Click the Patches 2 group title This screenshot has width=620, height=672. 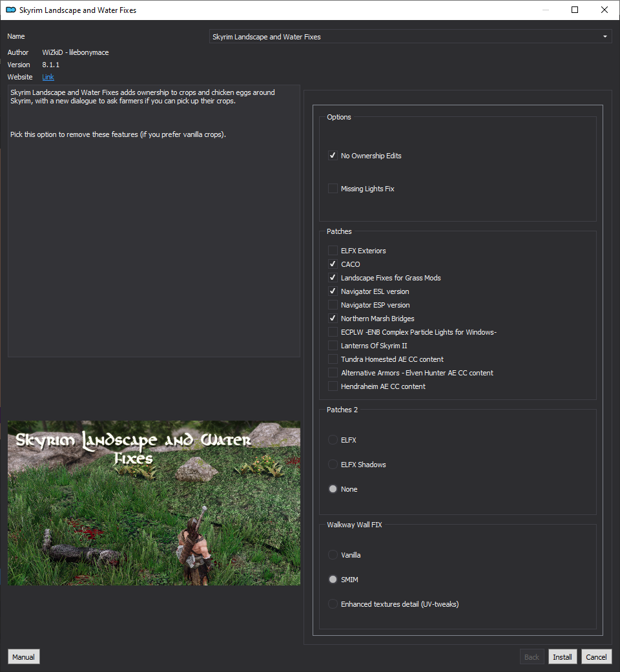pos(342,410)
